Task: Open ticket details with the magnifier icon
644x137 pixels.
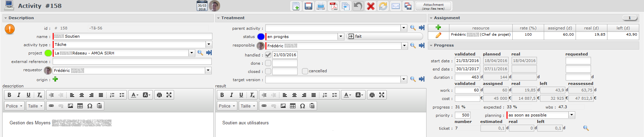Action: tap(586, 128)
